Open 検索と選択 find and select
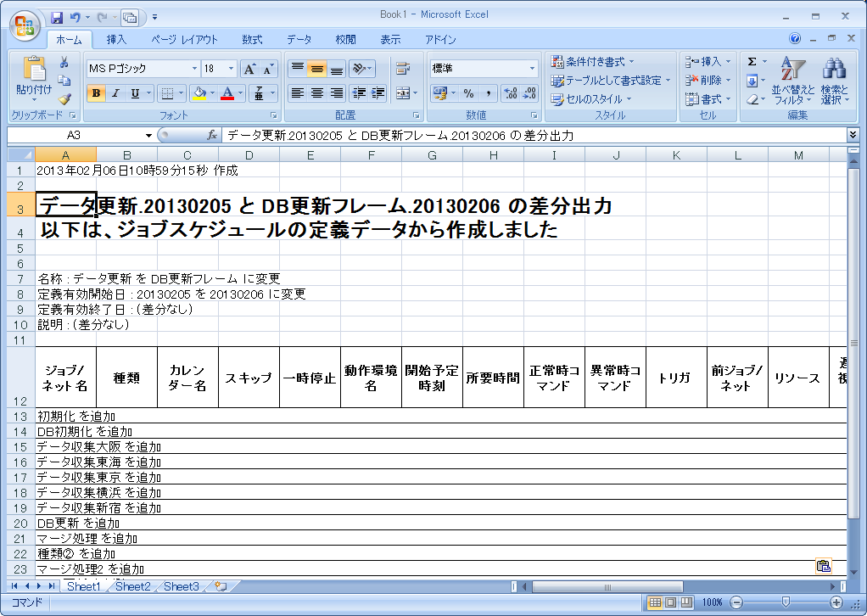 [x=835, y=81]
